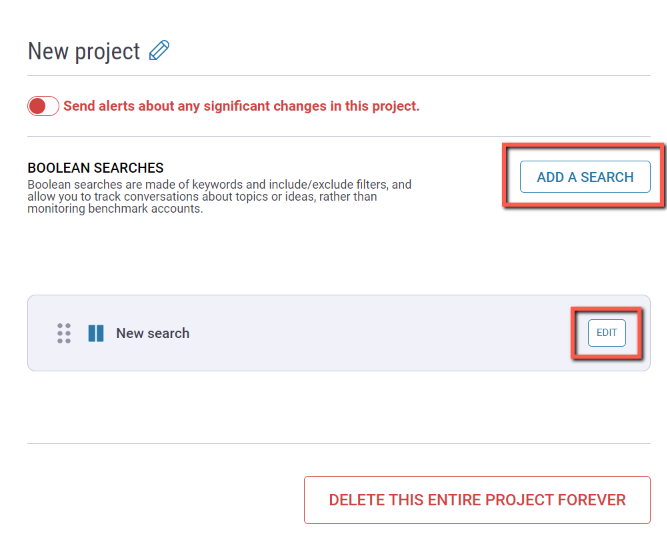The width and height of the screenshot is (667, 546).
Task: Select the New project title text
Action: pyautogui.click(x=84, y=51)
